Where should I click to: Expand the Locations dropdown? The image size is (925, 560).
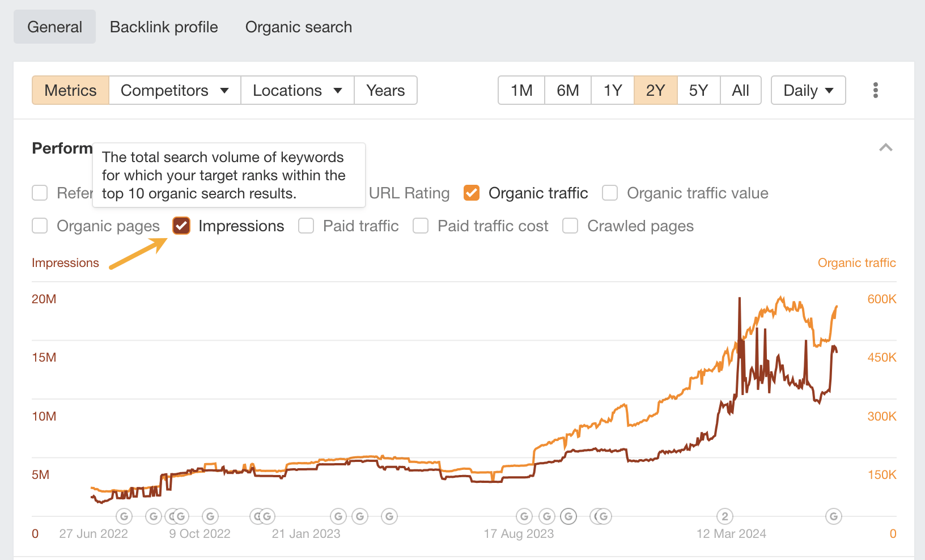tap(298, 90)
